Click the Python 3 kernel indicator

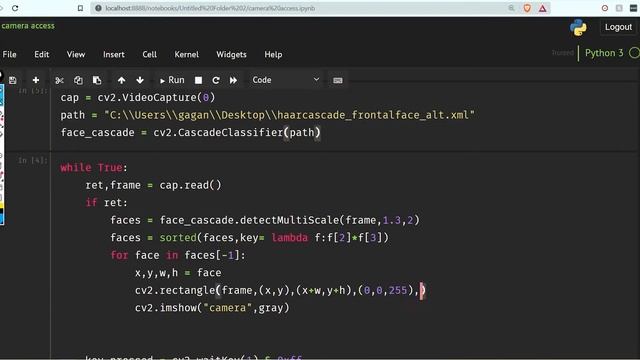(x=604, y=53)
